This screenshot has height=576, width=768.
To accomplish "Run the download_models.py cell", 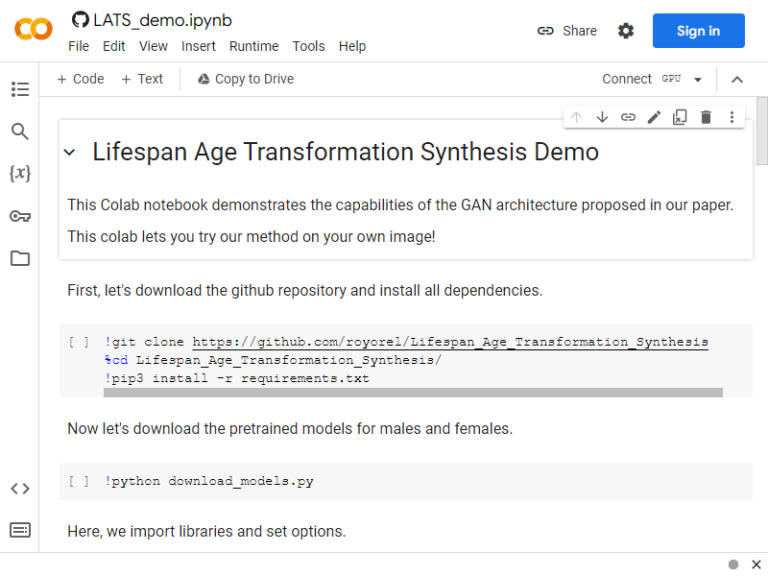I will tap(79, 481).
